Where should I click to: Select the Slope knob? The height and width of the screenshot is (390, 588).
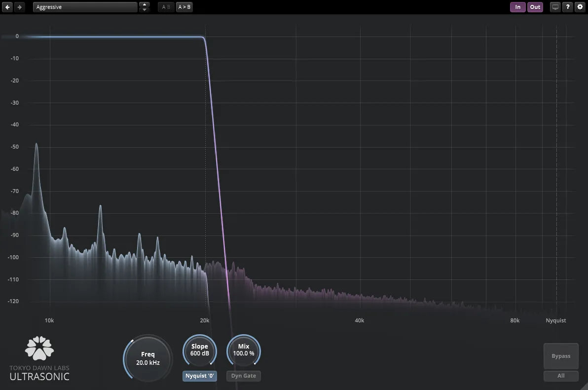(x=199, y=351)
